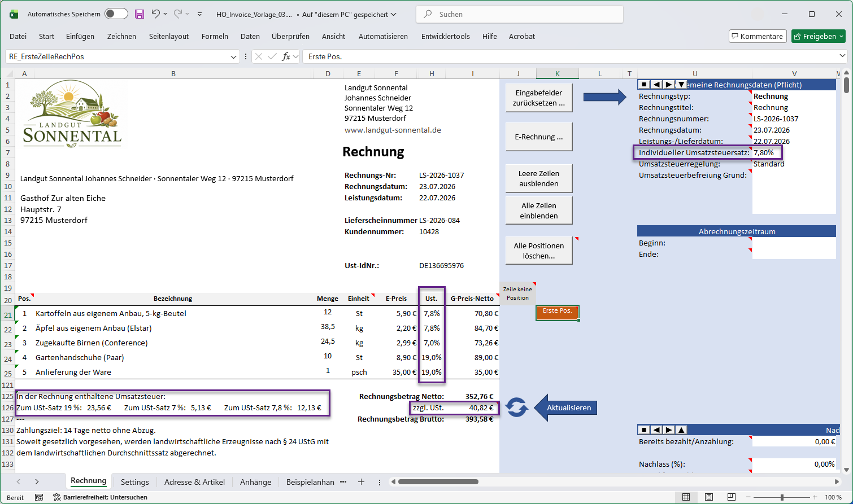Open the file save location dropdown
The width and height of the screenshot is (853, 504).
pyautogui.click(x=394, y=14)
